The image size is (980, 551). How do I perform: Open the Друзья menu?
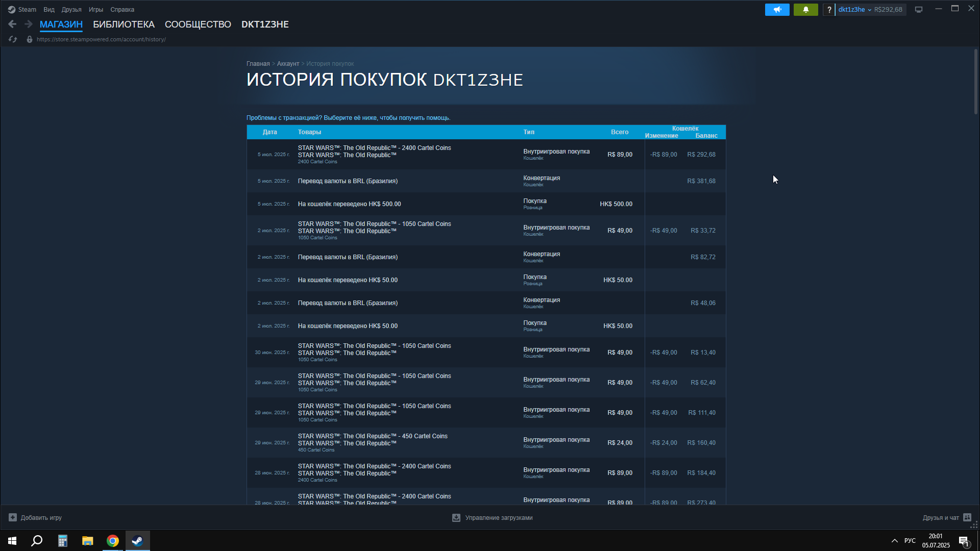[x=71, y=10]
